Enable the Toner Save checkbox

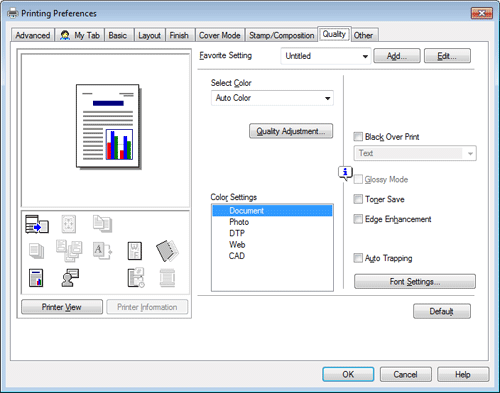click(358, 199)
